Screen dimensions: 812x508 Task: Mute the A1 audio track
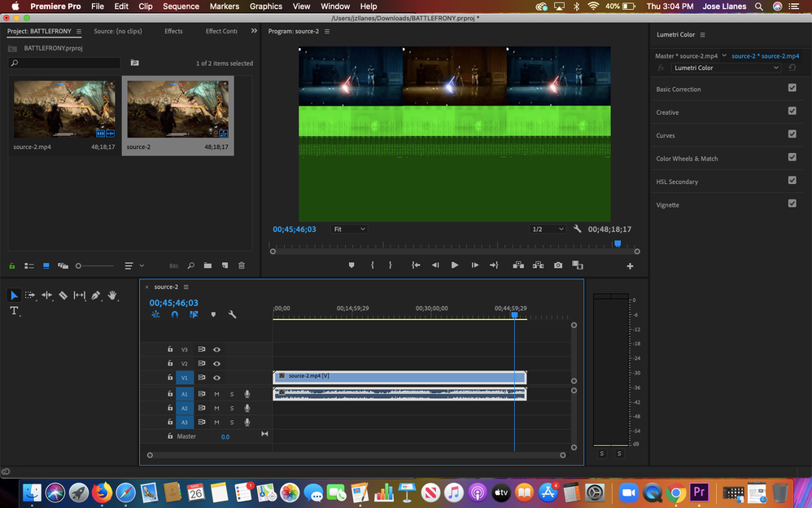coord(216,393)
